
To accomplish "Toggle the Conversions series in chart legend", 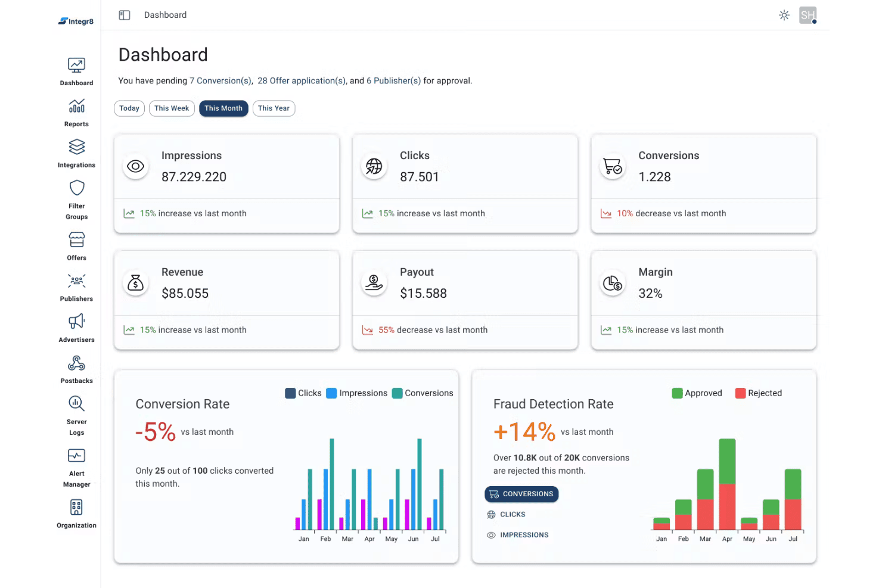I will (x=423, y=393).
